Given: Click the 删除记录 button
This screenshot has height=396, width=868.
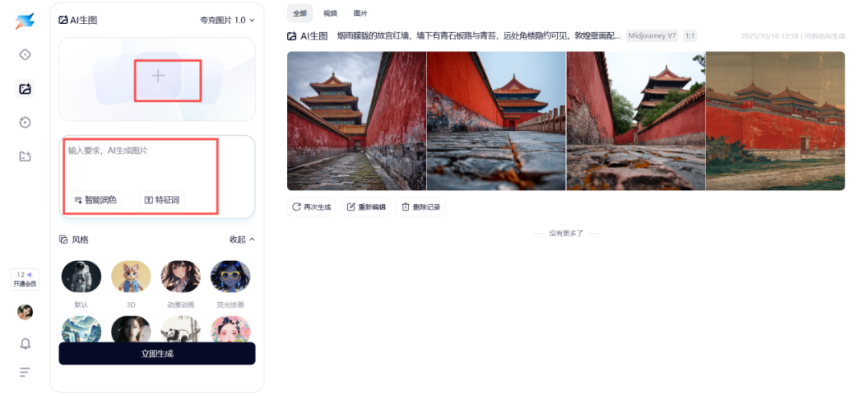Looking at the screenshot, I should coord(420,207).
